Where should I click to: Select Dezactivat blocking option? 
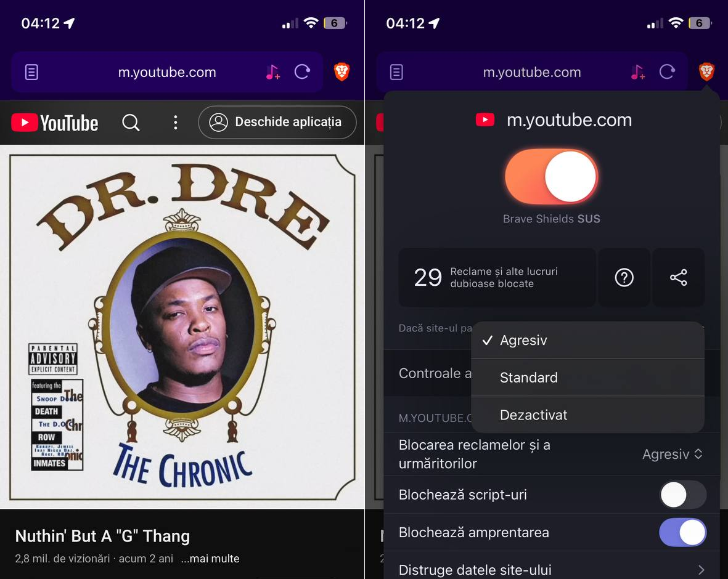tap(588, 415)
